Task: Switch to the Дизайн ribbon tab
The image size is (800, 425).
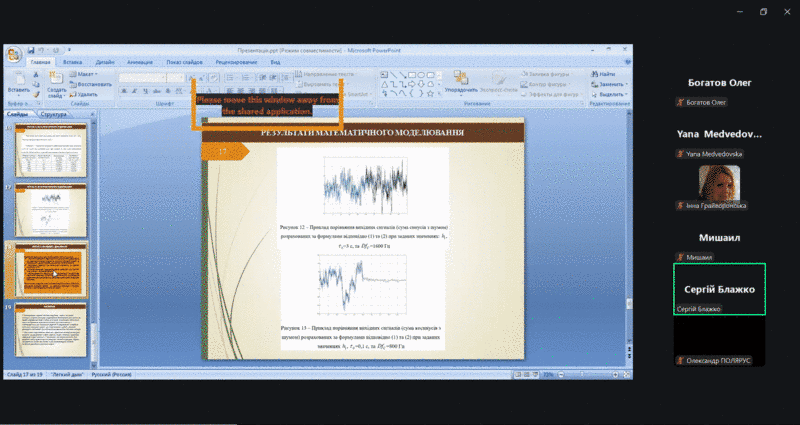Action: [105, 62]
